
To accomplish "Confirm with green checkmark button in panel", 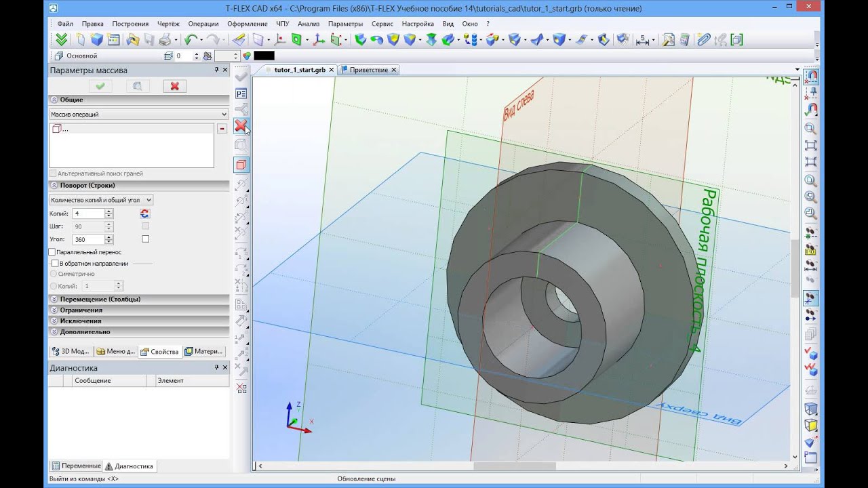I will pos(100,86).
